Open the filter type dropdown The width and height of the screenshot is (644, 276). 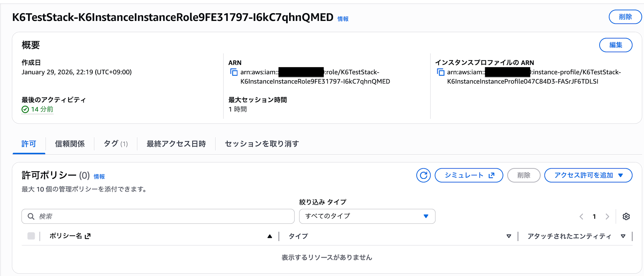[367, 216]
